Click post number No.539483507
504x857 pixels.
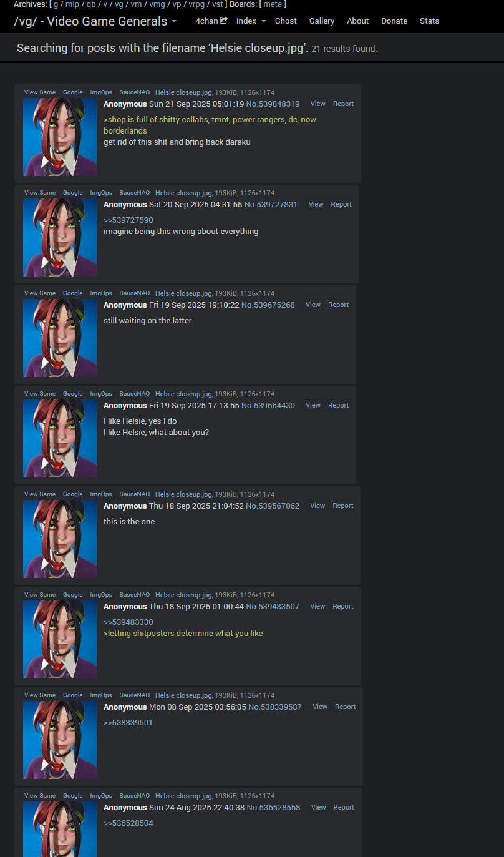tap(273, 607)
